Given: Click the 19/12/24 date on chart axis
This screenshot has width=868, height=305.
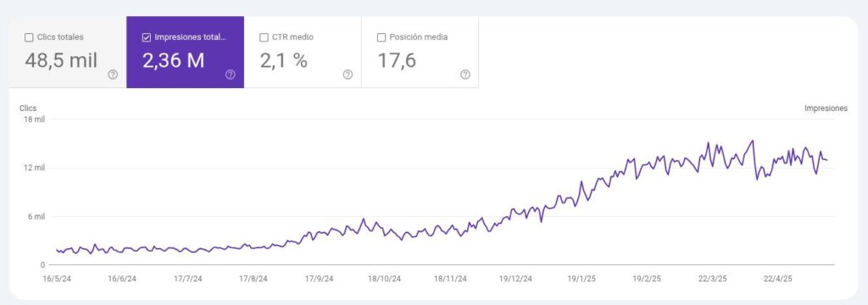Looking at the screenshot, I should (515, 279).
